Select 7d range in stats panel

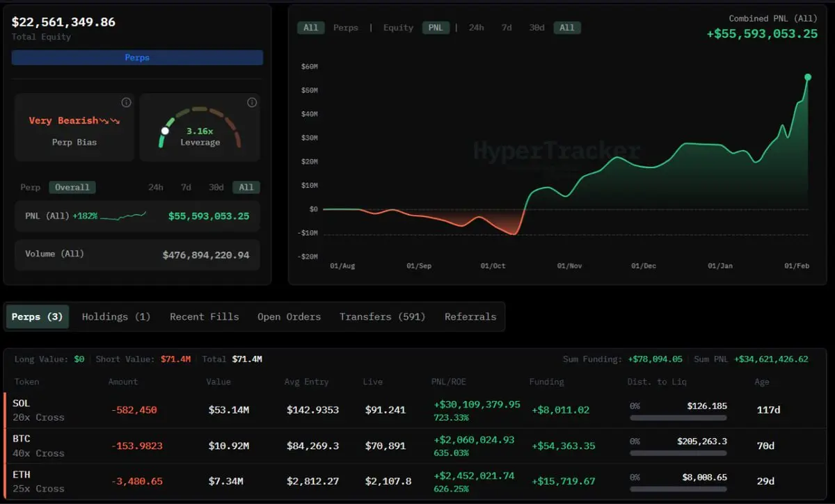186,187
